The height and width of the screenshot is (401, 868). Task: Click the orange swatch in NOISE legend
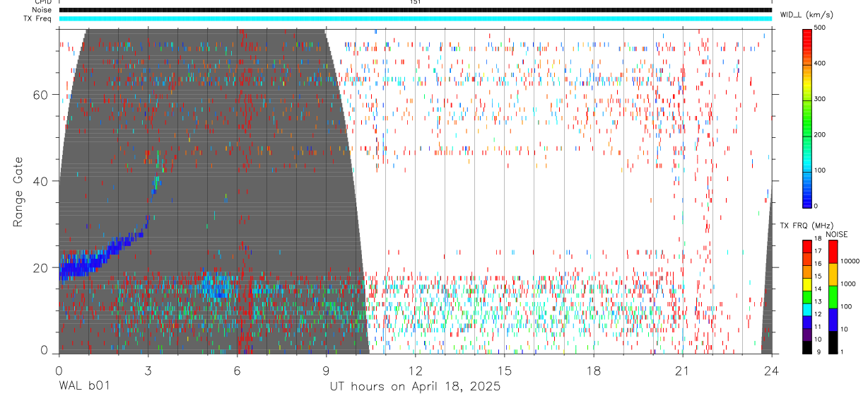833,274
